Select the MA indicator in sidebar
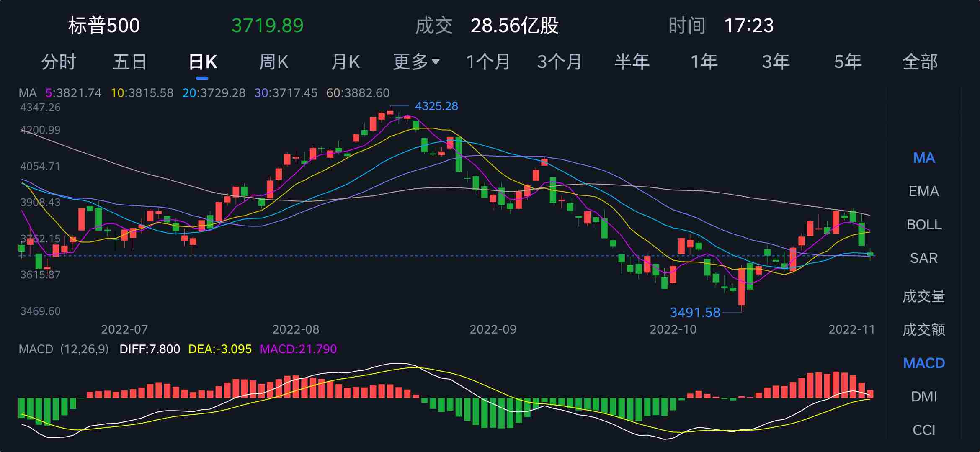 [x=924, y=158]
